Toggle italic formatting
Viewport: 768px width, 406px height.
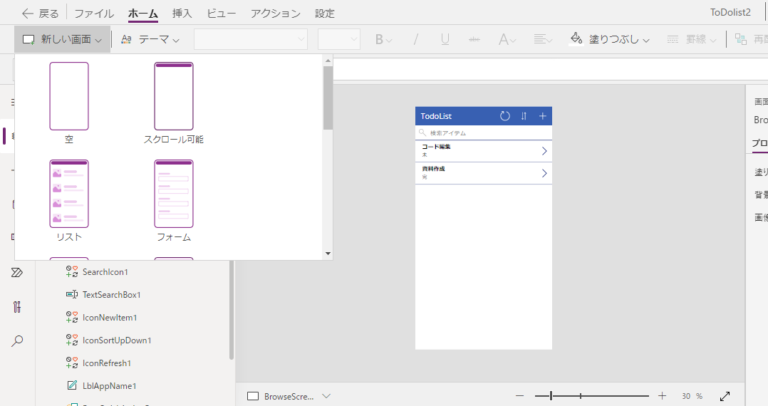(x=415, y=40)
